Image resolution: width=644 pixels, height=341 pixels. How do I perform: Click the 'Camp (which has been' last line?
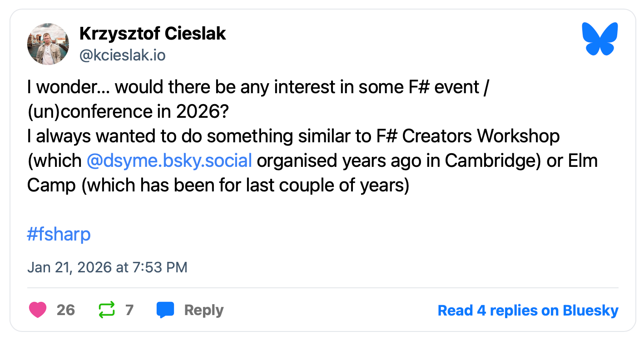point(218,186)
